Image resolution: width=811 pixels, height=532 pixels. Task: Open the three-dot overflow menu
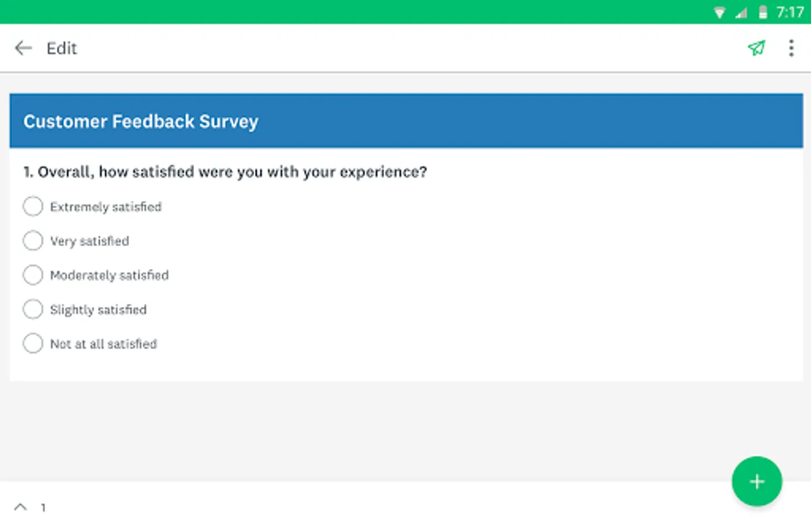click(791, 48)
